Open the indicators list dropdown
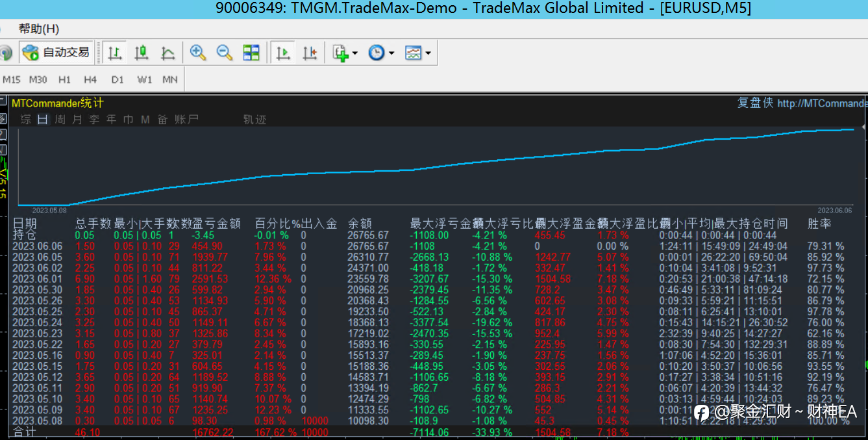 coord(345,53)
